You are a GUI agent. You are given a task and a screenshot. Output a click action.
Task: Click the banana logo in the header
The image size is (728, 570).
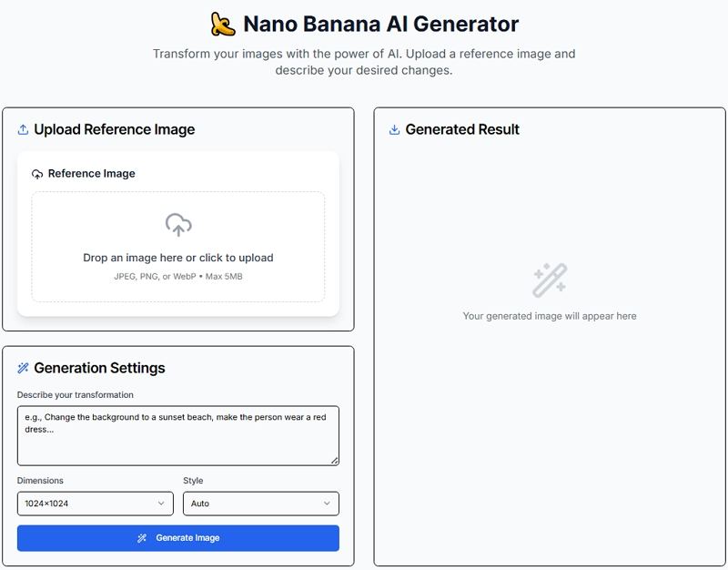[221, 25]
